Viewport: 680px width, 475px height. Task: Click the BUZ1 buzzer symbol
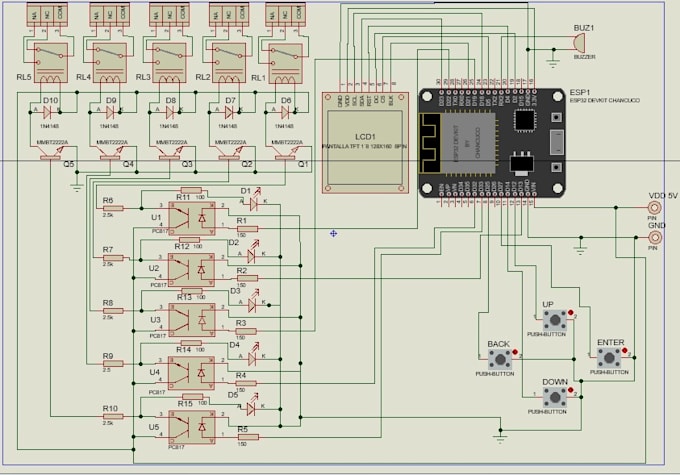tap(579, 42)
